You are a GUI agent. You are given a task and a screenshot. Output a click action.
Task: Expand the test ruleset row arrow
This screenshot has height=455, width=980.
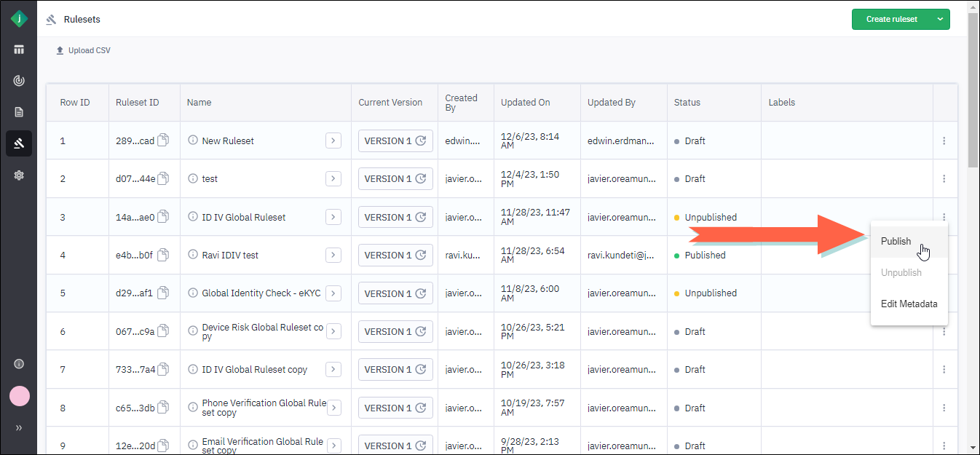click(333, 178)
